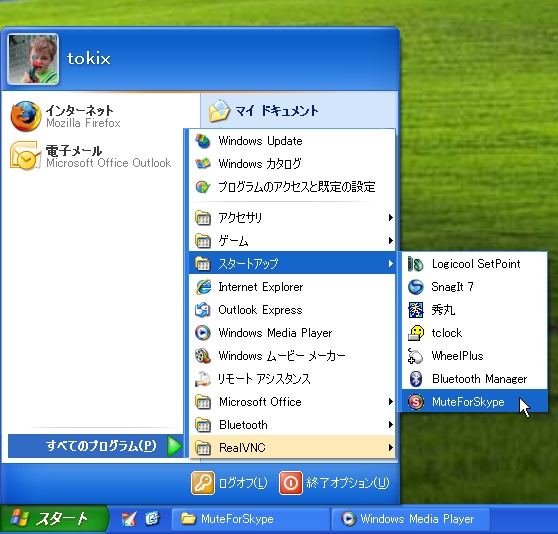The image size is (558, 534).
Task: Click the Windows Update globe icon
Action: (x=203, y=141)
